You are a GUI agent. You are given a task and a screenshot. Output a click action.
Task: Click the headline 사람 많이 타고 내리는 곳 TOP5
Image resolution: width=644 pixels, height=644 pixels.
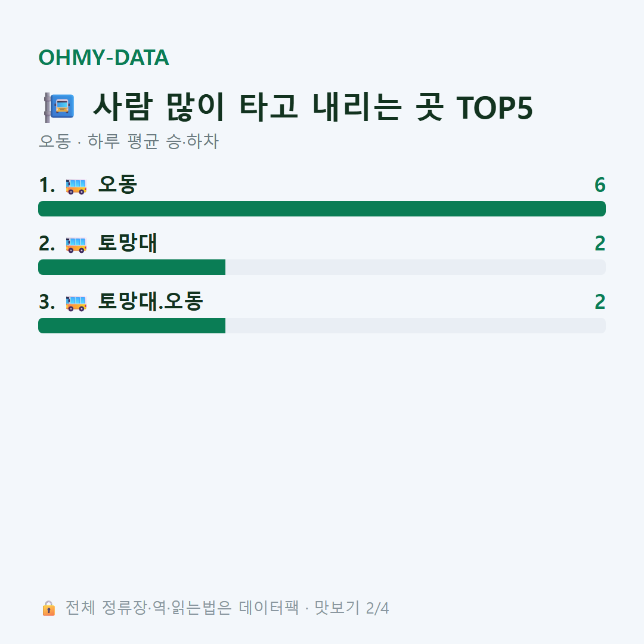tap(313, 107)
